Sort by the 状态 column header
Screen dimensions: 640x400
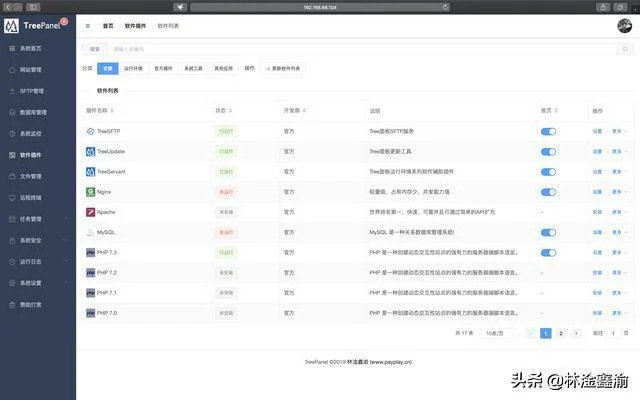[224, 111]
